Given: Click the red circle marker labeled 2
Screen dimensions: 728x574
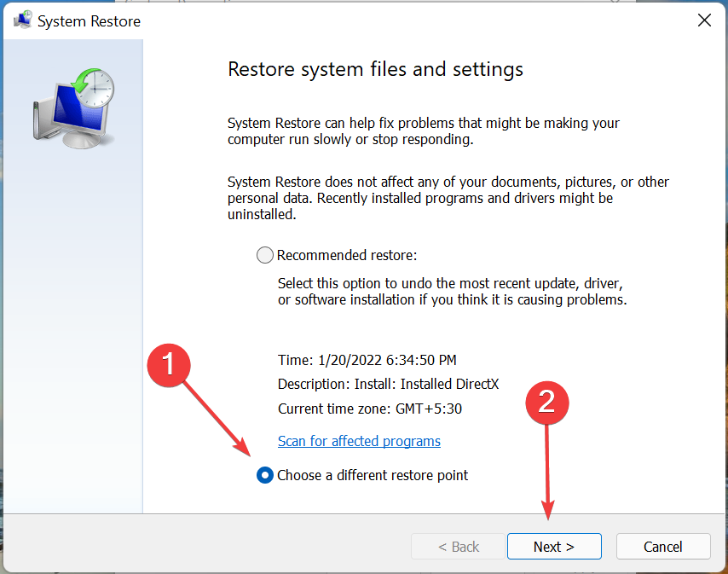Looking at the screenshot, I should pyautogui.click(x=546, y=403).
